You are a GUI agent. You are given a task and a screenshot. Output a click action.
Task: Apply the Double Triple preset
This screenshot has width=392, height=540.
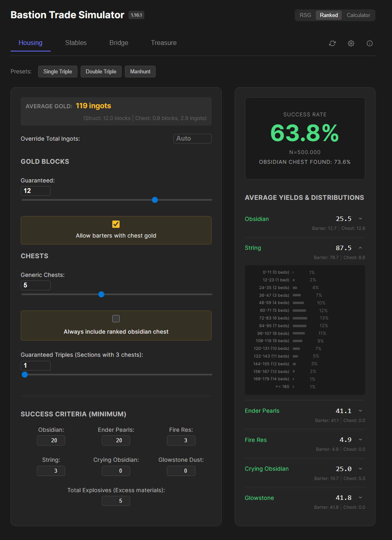pos(101,71)
